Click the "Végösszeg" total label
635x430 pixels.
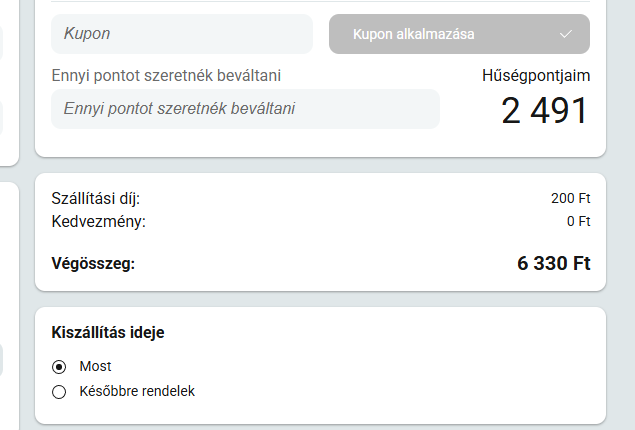coord(93,264)
